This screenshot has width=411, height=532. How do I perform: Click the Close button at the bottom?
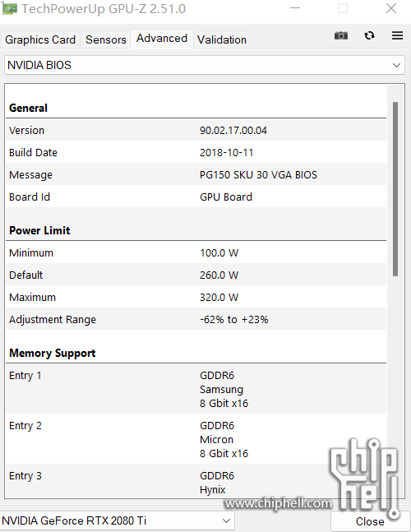point(370,521)
